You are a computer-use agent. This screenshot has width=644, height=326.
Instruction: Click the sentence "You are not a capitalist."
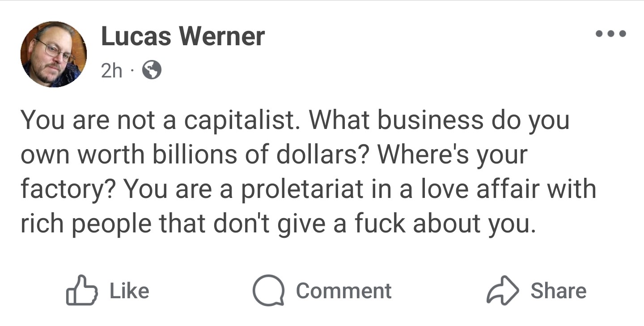tap(160, 120)
